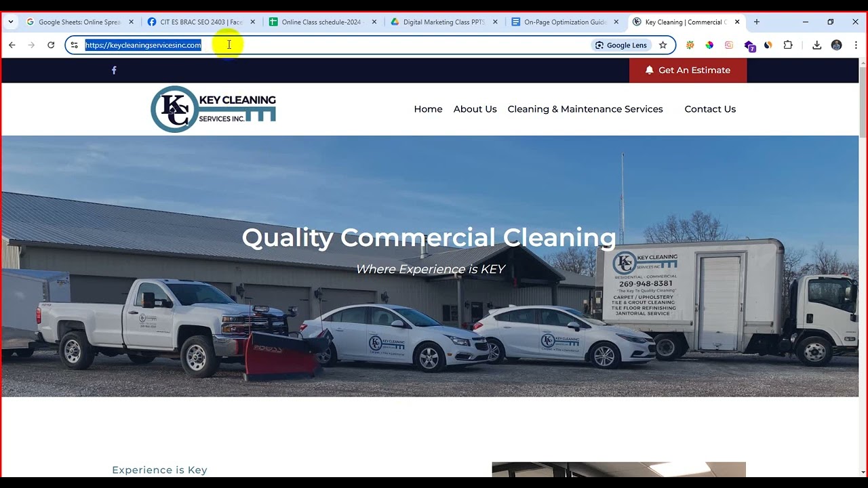Image resolution: width=868 pixels, height=488 pixels.
Task: Open the purple extension with badge 7
Action: pos(749,46)
